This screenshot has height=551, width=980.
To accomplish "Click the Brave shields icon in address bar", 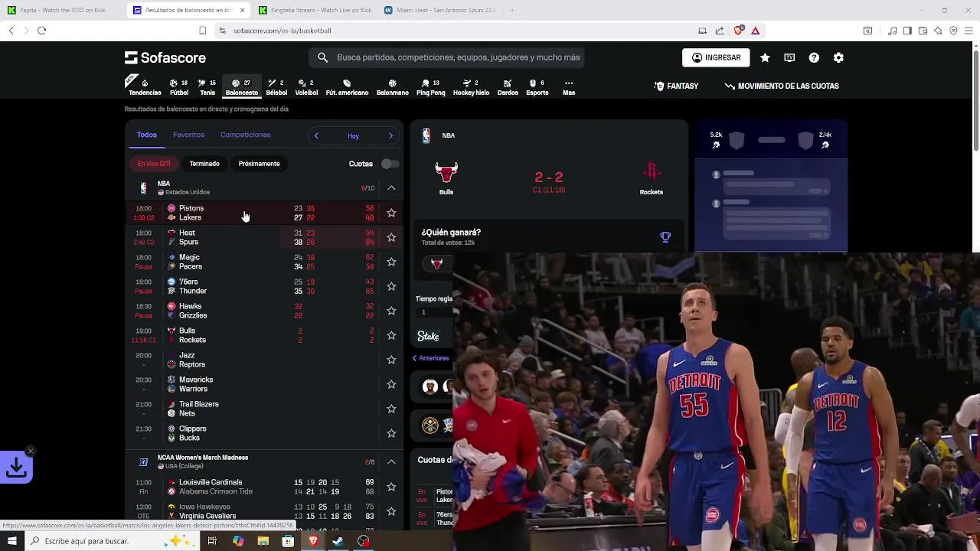I will [x=738, y=31].
